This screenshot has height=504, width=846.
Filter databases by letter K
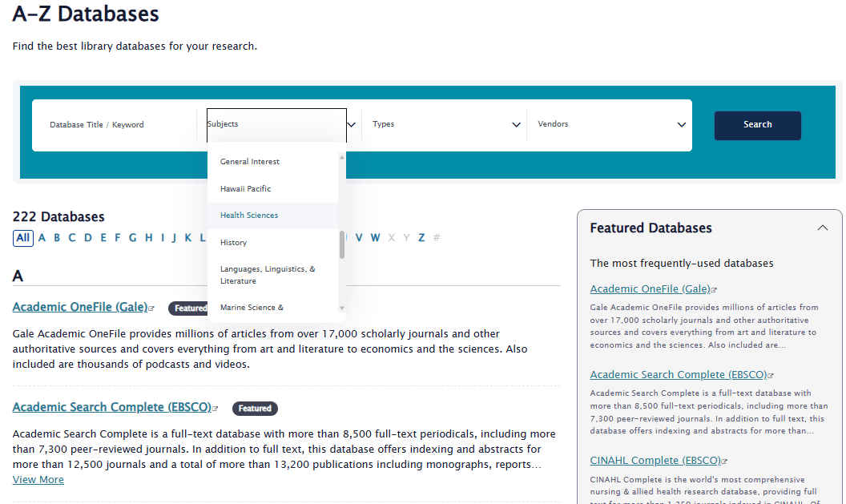click(x=187, y=237)
